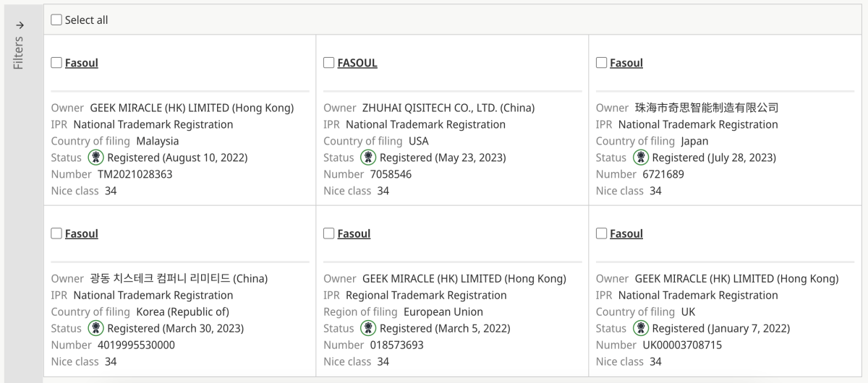
Task: Tick the European Union Fasoul checkbox
Action: 328,233
